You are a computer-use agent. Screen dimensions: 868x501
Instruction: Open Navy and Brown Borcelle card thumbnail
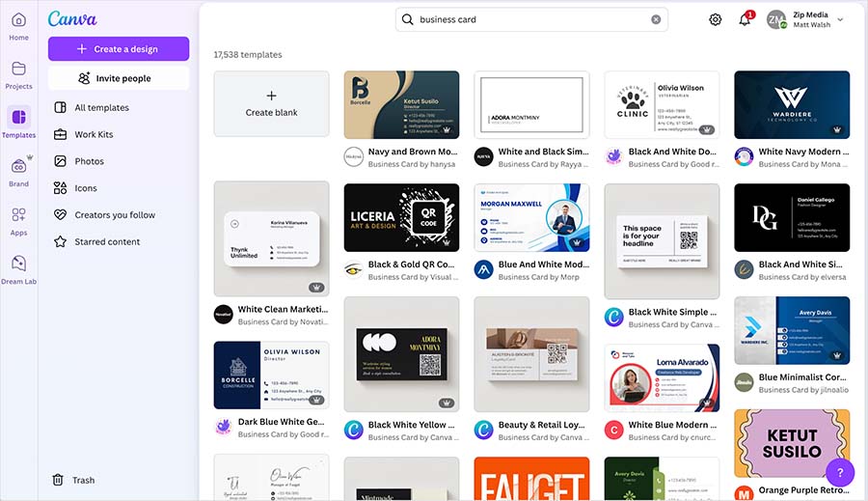pos(401,105)
